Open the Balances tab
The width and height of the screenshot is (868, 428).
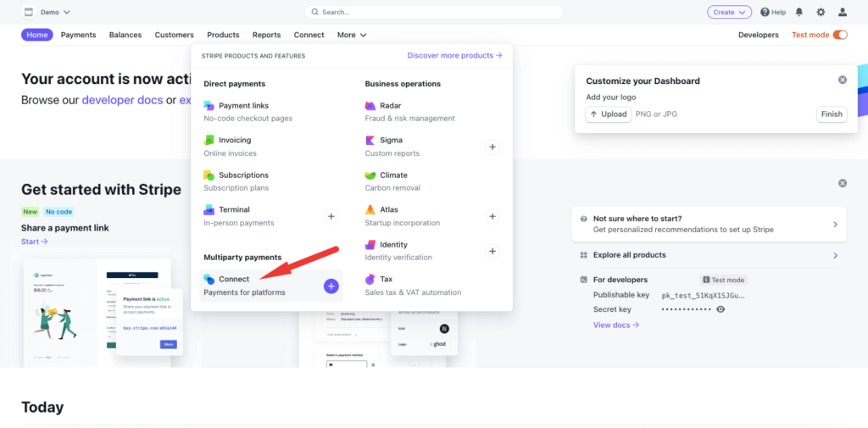click(125, 35)
